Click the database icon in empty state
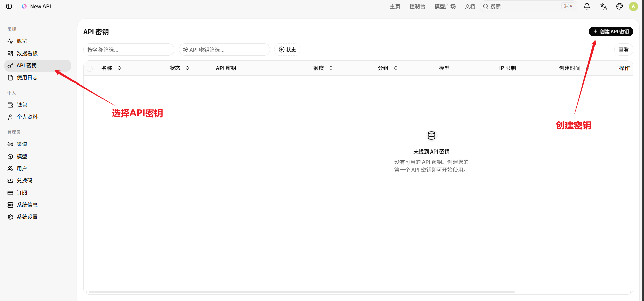 431,135
